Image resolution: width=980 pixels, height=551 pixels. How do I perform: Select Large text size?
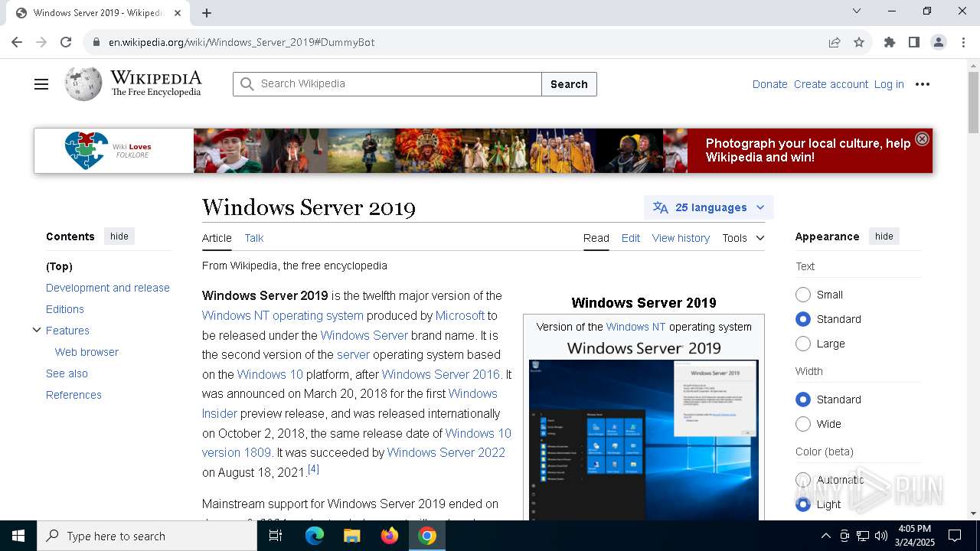[803, 344]
